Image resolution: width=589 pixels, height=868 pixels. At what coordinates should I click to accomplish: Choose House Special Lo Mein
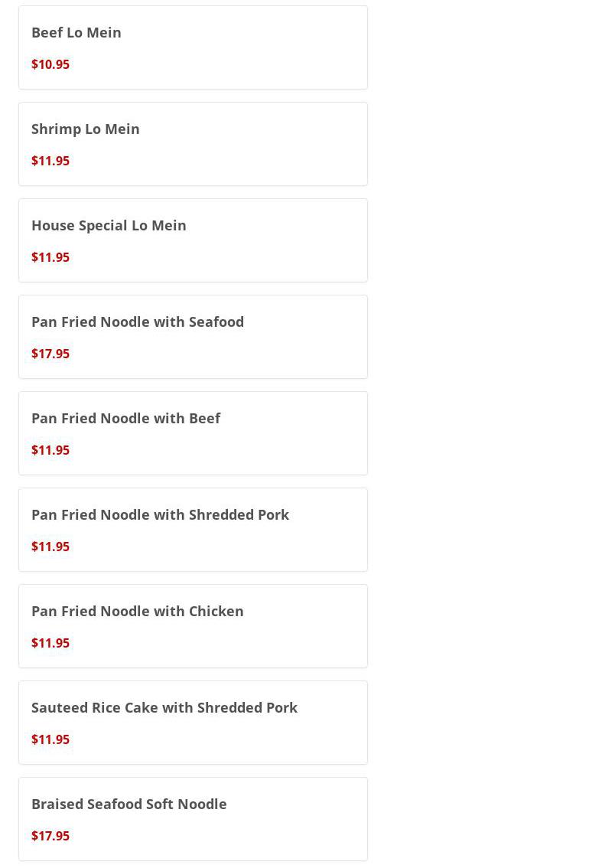tap(109, 225)
